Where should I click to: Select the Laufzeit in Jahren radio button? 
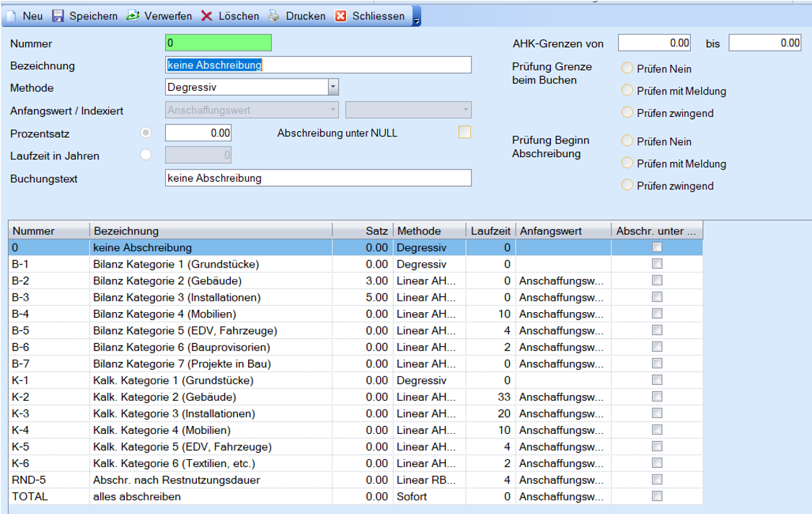click(x=147, y=154)
